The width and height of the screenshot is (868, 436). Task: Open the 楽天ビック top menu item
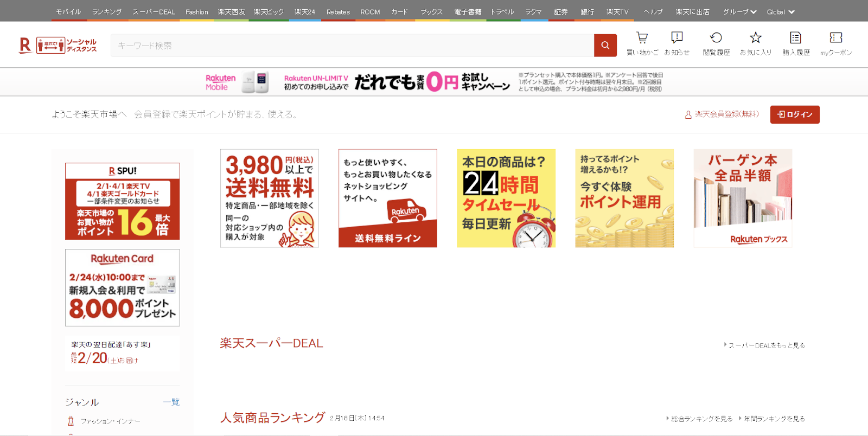click(x=269, y=11)
